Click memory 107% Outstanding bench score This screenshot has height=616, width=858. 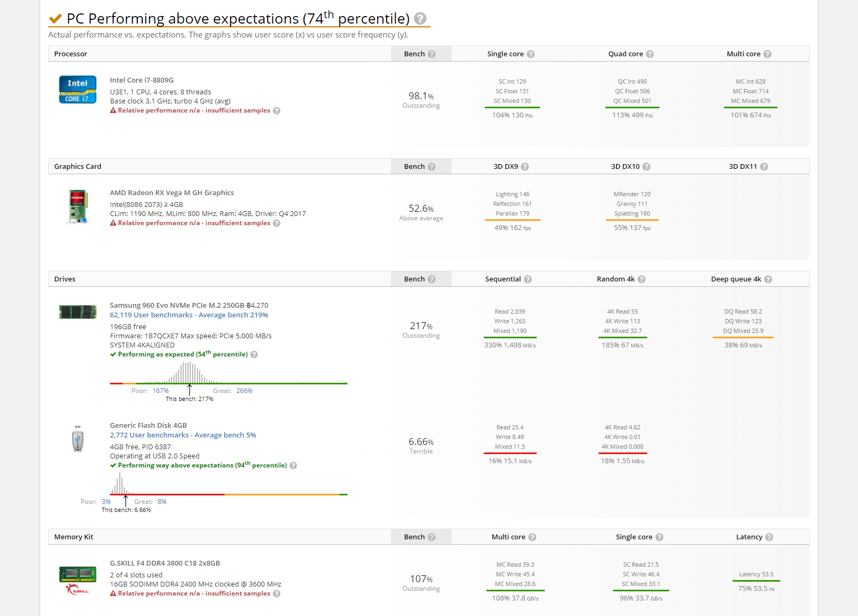[x=421, y=583]
